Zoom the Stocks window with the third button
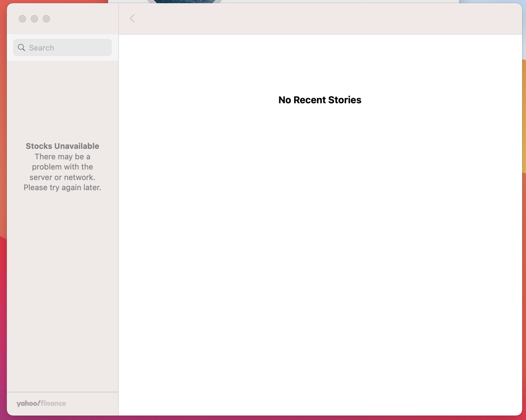526x420 pixels. 46,19
